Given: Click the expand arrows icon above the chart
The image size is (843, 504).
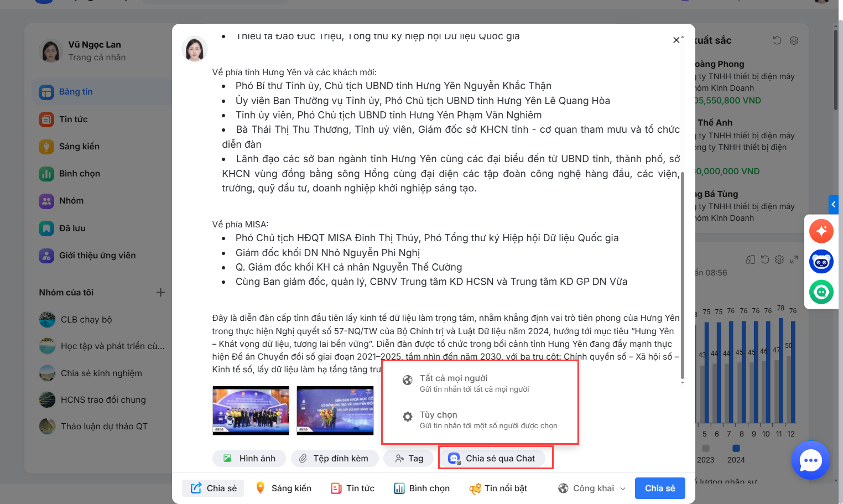Looking at the screenshot, I should 794,259.
